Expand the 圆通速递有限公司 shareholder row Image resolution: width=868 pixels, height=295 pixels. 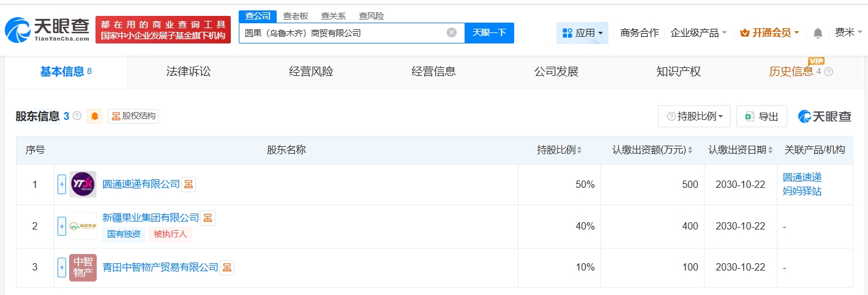click(62, 184)
